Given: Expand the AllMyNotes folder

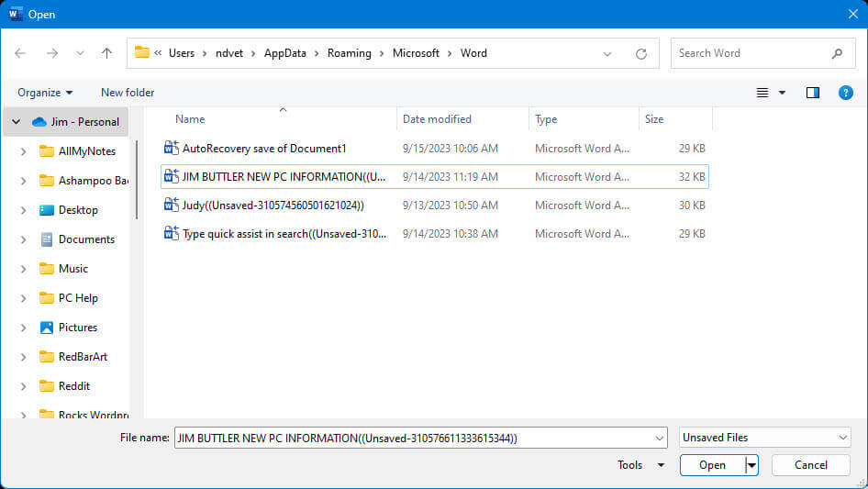Looking at the screenshot, I should pyautogui.click(x=23, y=151).
